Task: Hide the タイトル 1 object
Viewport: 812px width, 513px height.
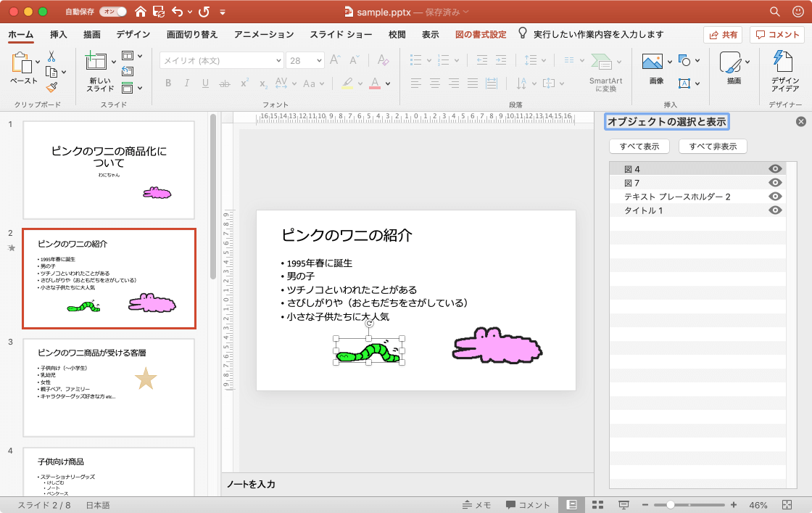Action: (x=775, y=210)
